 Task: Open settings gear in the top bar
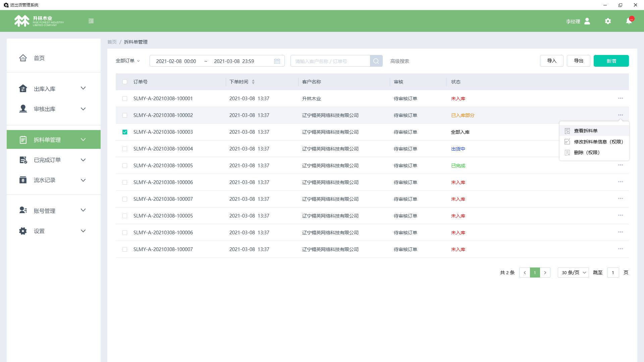point(608,21)
